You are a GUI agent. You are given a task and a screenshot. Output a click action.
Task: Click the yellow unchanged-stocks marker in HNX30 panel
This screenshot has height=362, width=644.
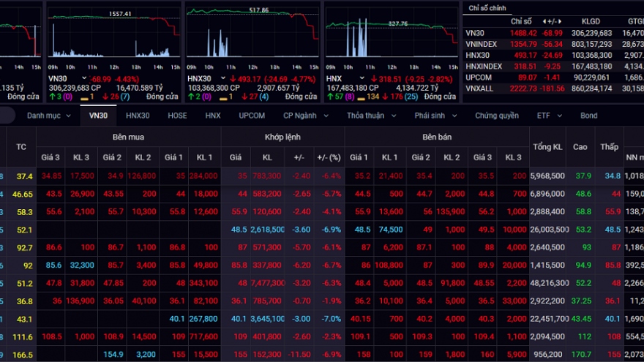tap(218, 97)
